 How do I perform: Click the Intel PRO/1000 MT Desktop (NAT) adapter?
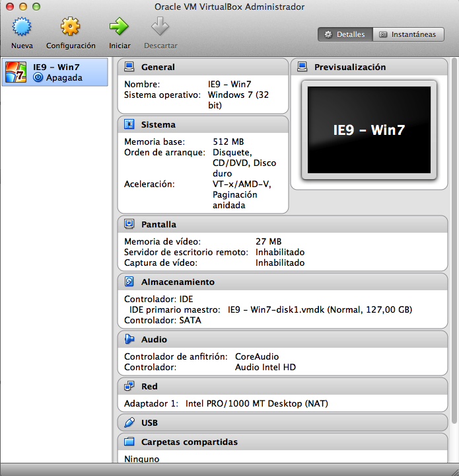pos(257,403)
